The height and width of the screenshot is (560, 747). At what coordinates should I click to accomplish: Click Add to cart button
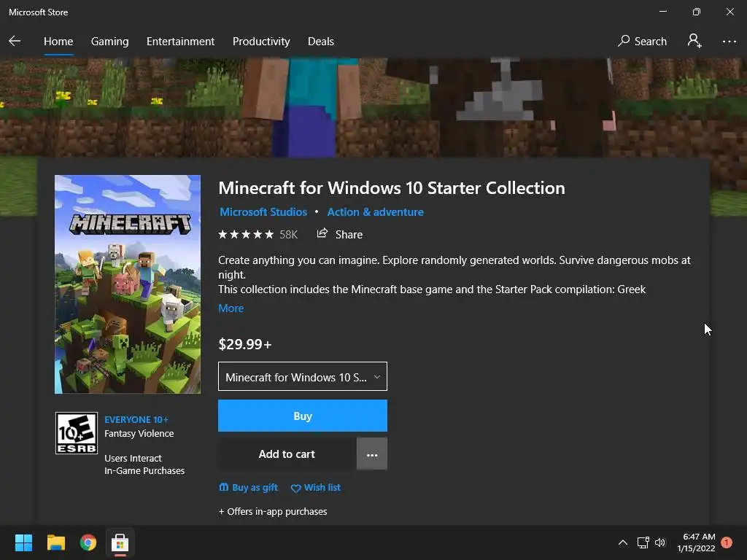[x=287, y=454]
